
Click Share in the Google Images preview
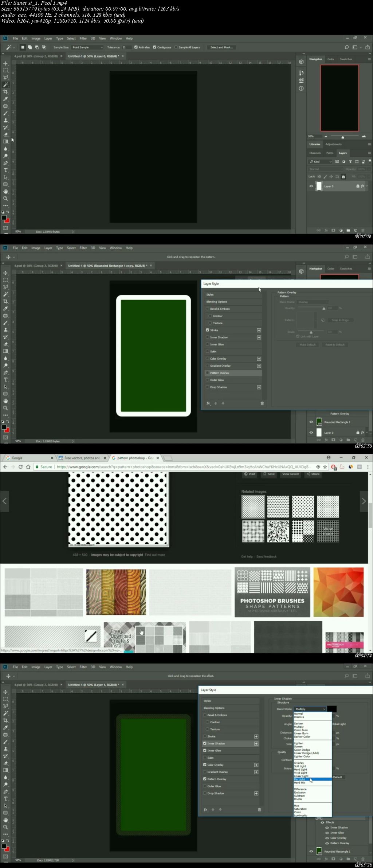(313, 474)
